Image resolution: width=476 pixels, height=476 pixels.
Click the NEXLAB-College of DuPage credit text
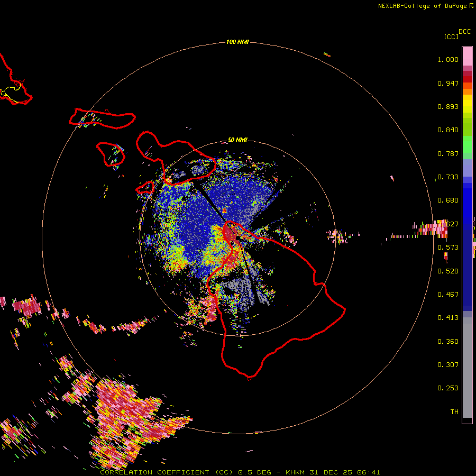pyautogui.click(x=422, y=6)
